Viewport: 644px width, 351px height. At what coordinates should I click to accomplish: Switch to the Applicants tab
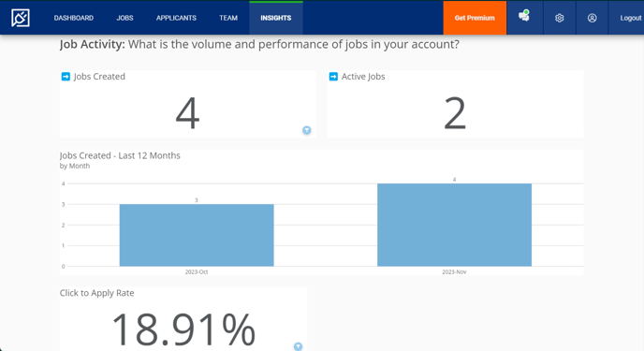click(176, 18)
